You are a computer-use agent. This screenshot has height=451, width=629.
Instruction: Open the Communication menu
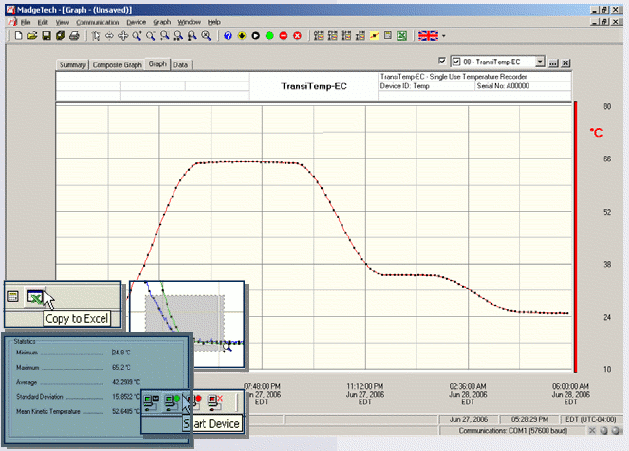pyautogui.click(x=97, y=22)
